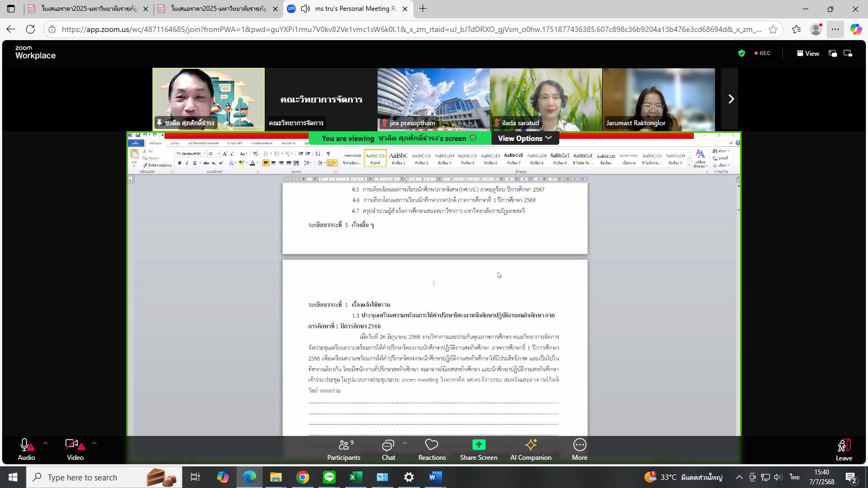
Task: Open Borders dropdown in Word ribbon
Action: point(335,163)
